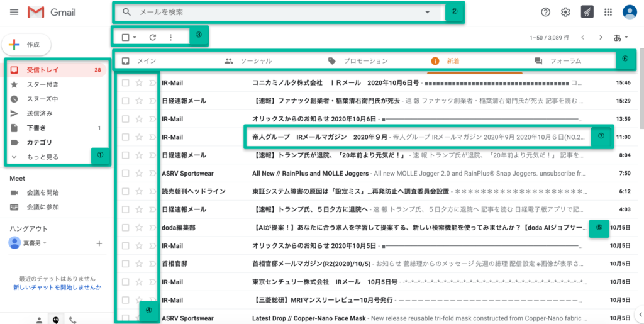This screenshot has height=324, width=644.
Task: Open the settings gear icon
Action: pyautogui.click(x=565, y=13)
